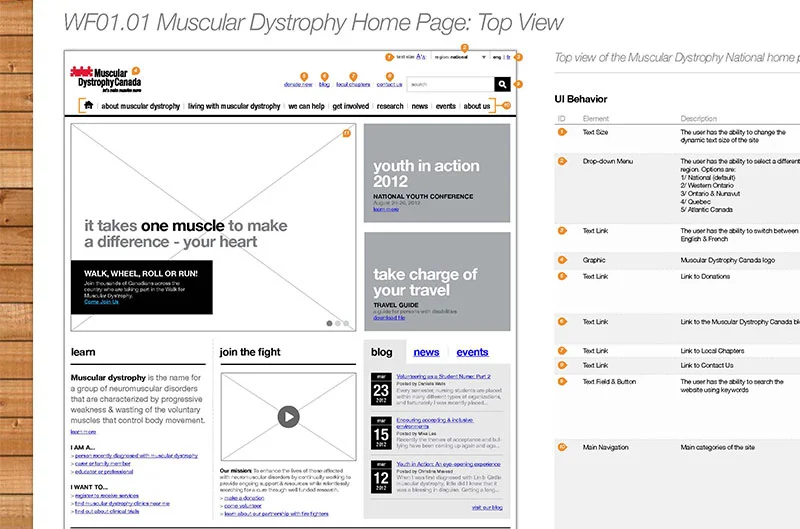Click learn more under youth in action

point(386,209)
